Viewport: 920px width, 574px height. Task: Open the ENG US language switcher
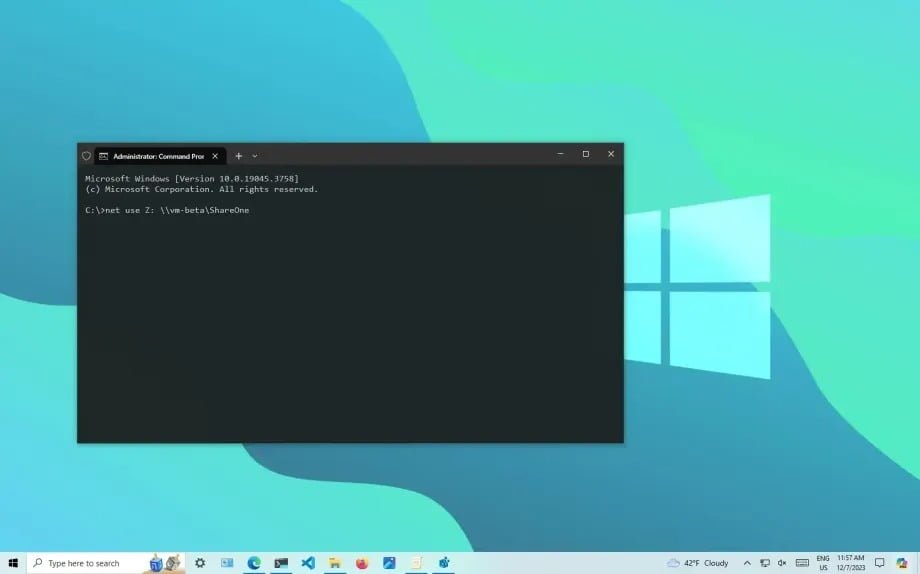pyautogui.click(x=823, y=563)
